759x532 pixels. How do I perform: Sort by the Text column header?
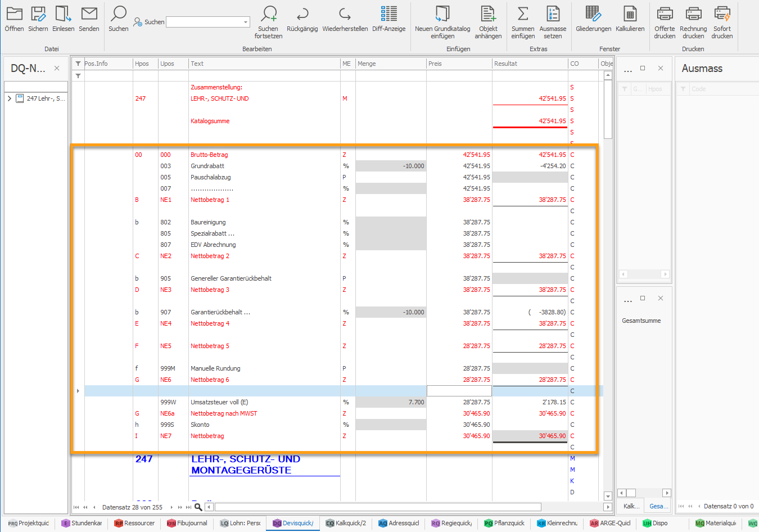point(264,64)
